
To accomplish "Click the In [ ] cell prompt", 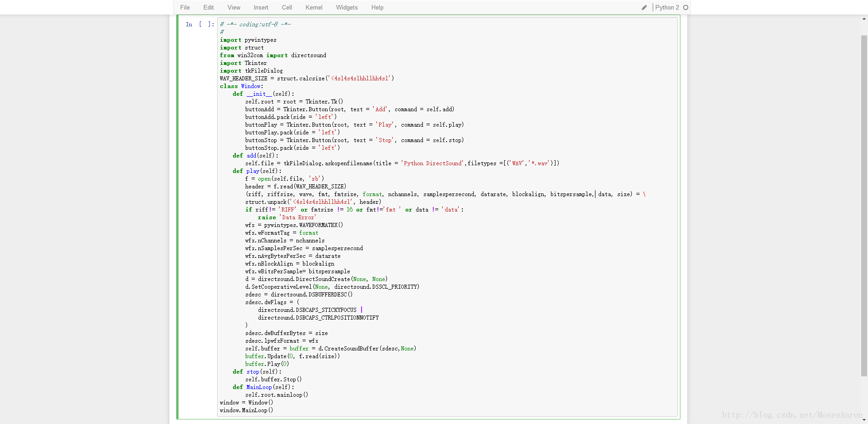I will [200, 25].
